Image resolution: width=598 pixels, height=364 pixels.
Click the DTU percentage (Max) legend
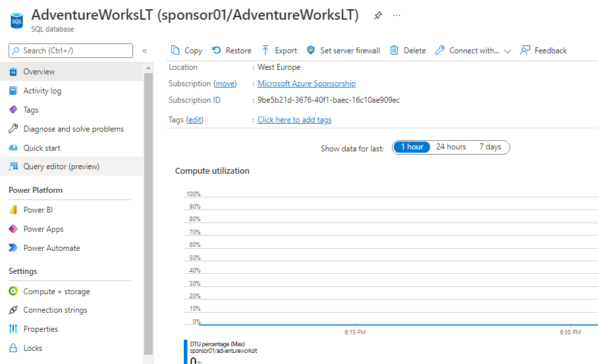click(x=217, y=344)
